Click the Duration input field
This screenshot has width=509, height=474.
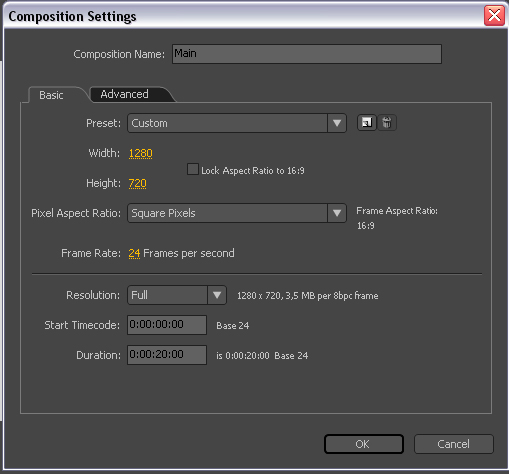(167, 355)
